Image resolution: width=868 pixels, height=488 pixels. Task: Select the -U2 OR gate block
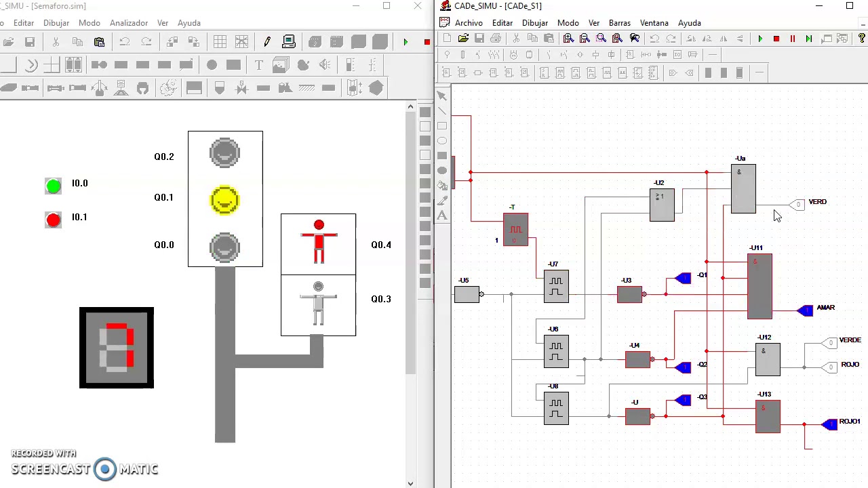(662, 205)
